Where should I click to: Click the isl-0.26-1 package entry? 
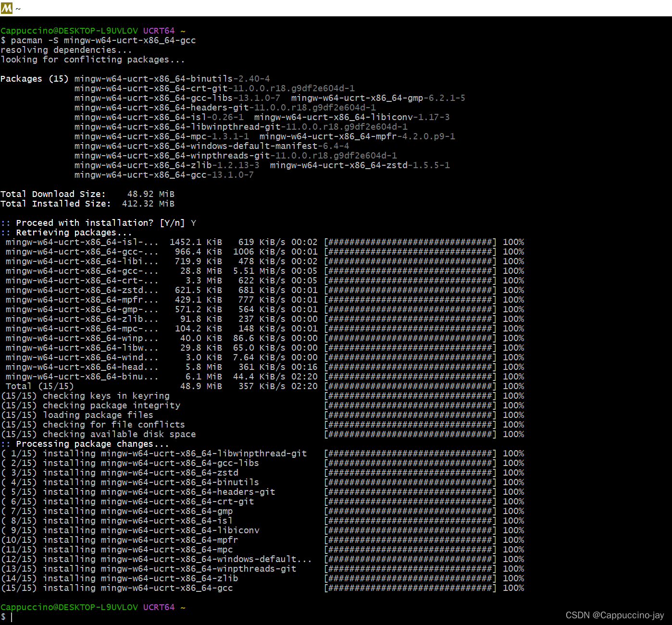click(159, 117)
